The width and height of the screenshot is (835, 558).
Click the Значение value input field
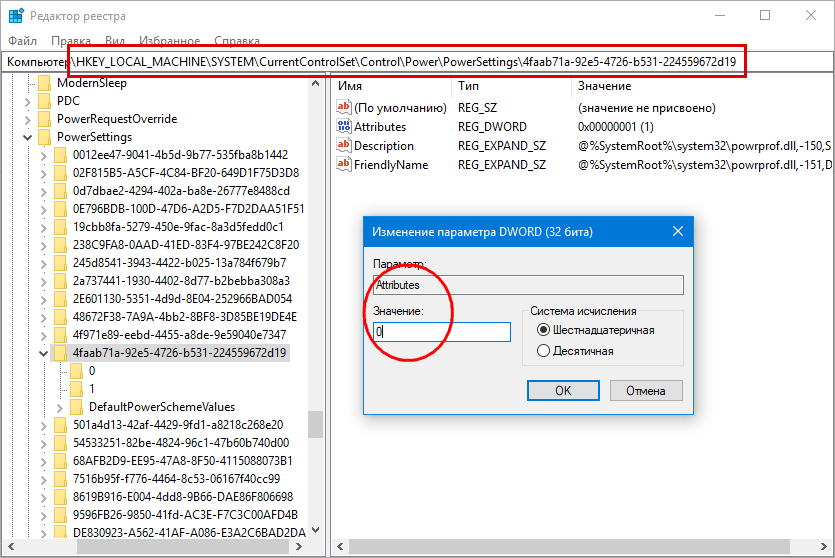pyautogui.click(x=441, y=332)
